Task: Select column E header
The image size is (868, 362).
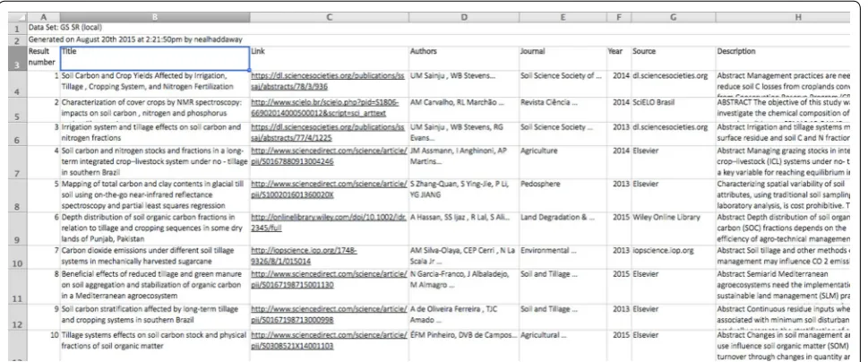Action: click(x=563, y=17)
